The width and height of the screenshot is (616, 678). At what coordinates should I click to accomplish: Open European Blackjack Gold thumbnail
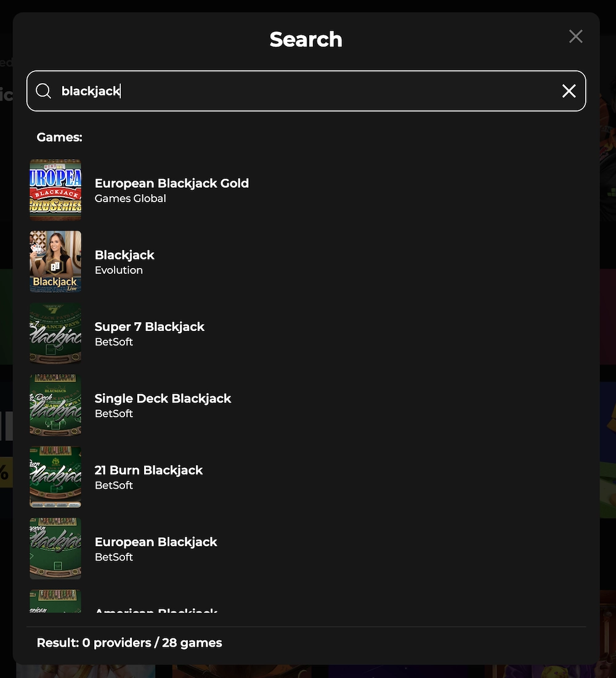[55, 190]
